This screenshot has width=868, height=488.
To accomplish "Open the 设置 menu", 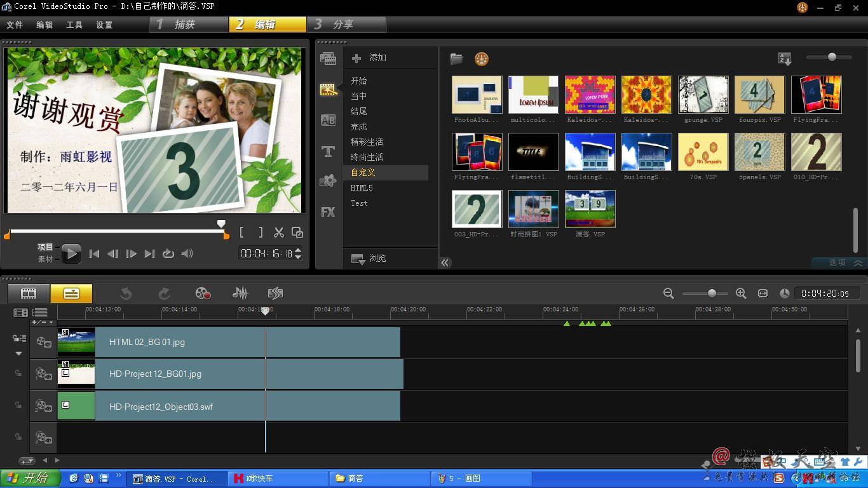I will click(x=104, y=25).
